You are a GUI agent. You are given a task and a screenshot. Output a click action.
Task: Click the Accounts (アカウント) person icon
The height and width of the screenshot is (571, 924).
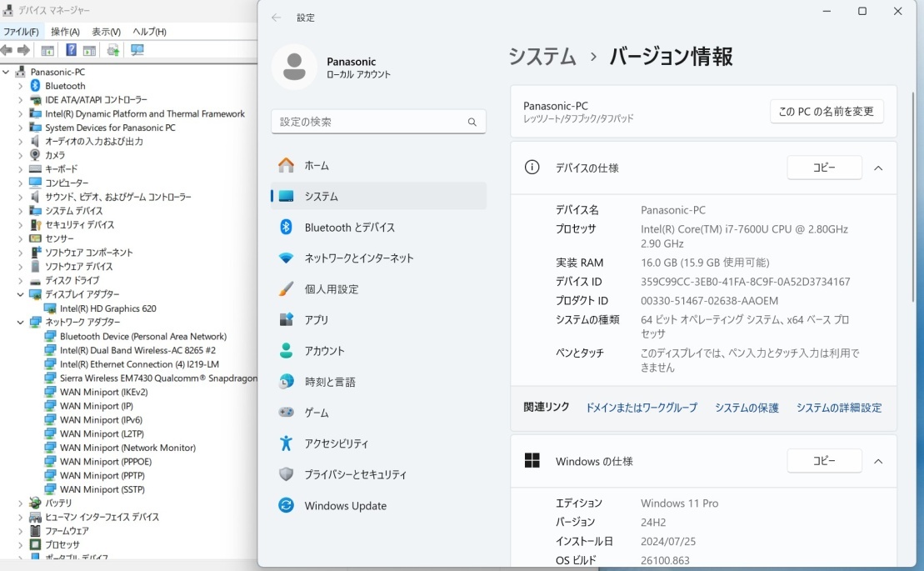point(287,351)
